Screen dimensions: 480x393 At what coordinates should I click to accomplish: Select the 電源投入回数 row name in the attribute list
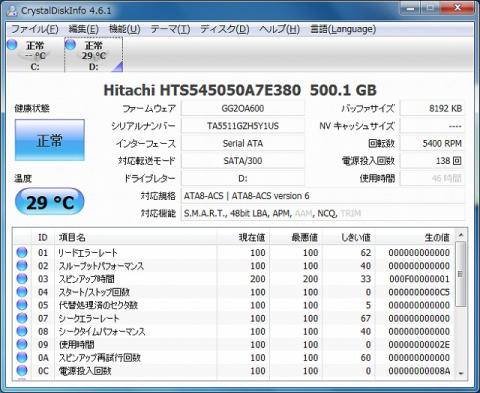pyautogui.click(x=85, y=371)
